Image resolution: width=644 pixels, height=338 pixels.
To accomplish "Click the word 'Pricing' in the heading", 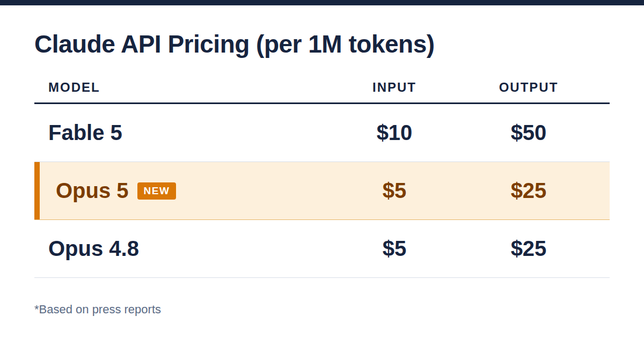I will (208, 45).
